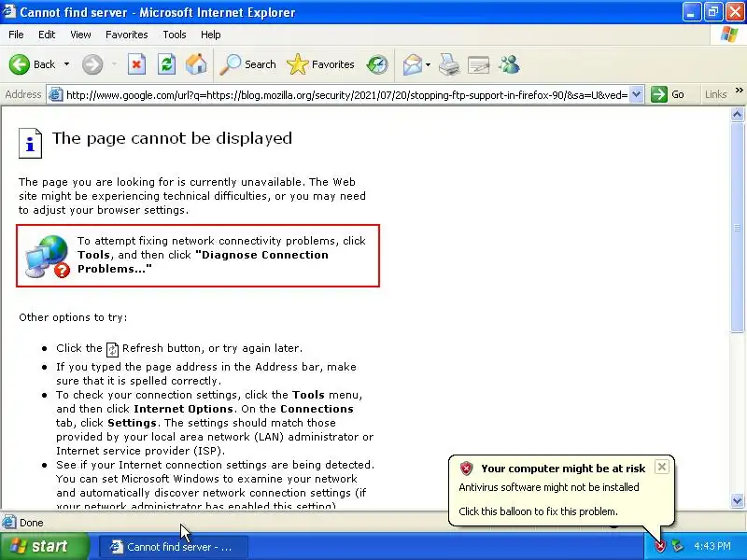
Task: Click the bold 'Internet Options' text
Action: tap(183, 409)
